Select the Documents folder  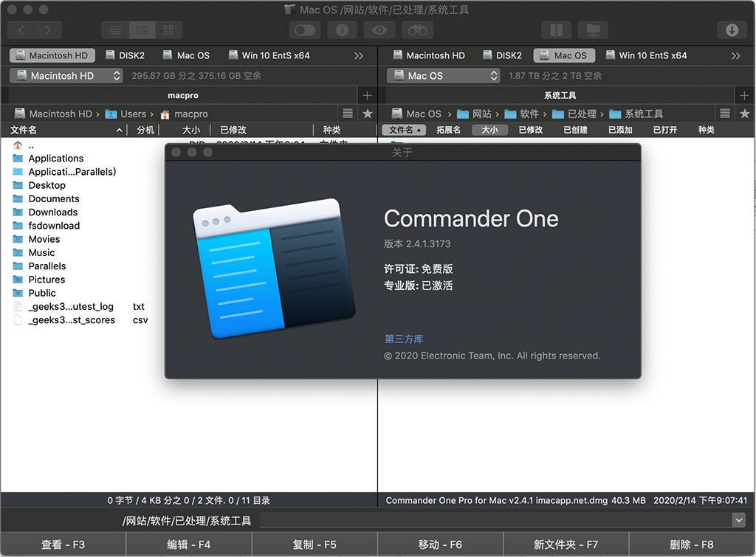pos(53,199)
